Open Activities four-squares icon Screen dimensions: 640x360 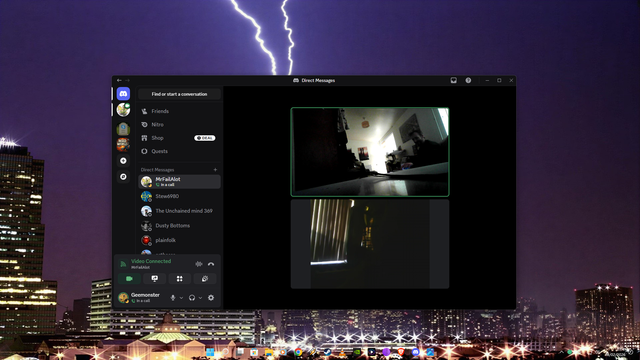[x=180, y=279]
